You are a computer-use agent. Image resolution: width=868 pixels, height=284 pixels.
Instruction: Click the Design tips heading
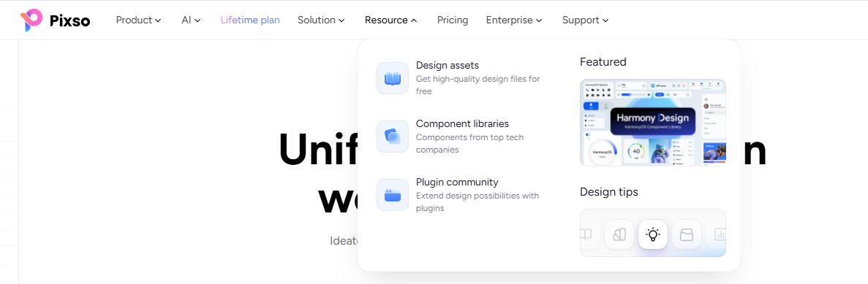[x=609, y=192]
